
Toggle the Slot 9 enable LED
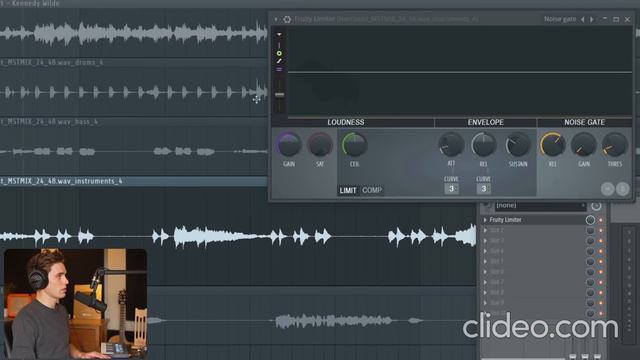600,303
